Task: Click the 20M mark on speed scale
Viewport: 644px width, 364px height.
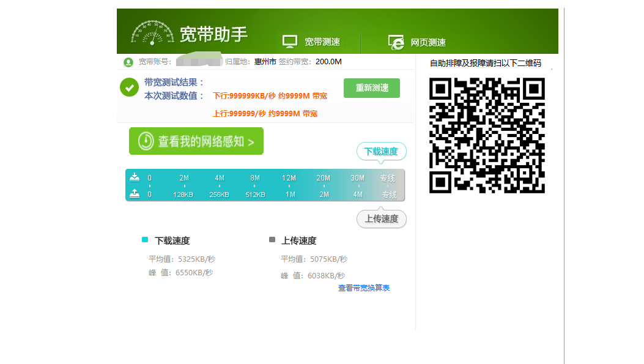Action: [x=324, y=178]
